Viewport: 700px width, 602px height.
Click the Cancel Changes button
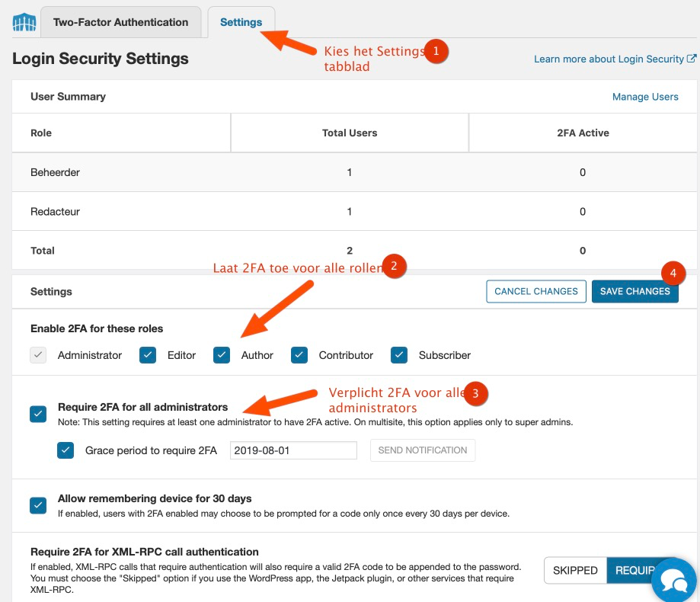click(x=536, y=291)
